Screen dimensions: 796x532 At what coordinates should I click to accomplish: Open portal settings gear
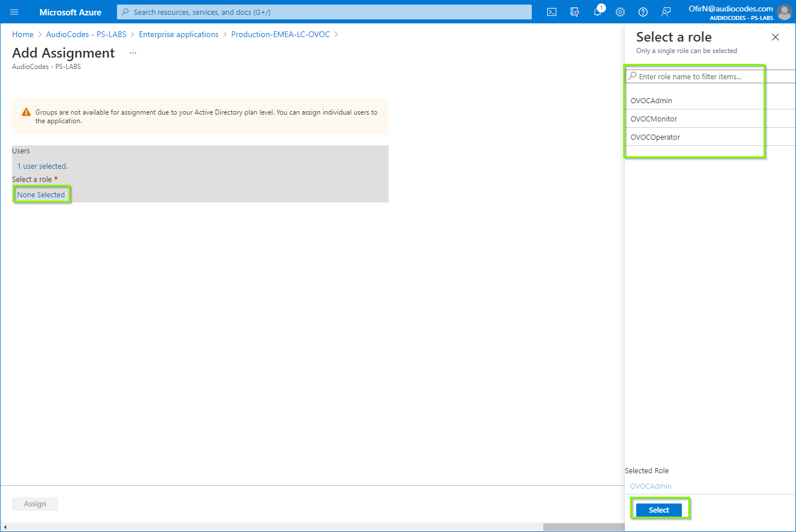tap(620, 12)
